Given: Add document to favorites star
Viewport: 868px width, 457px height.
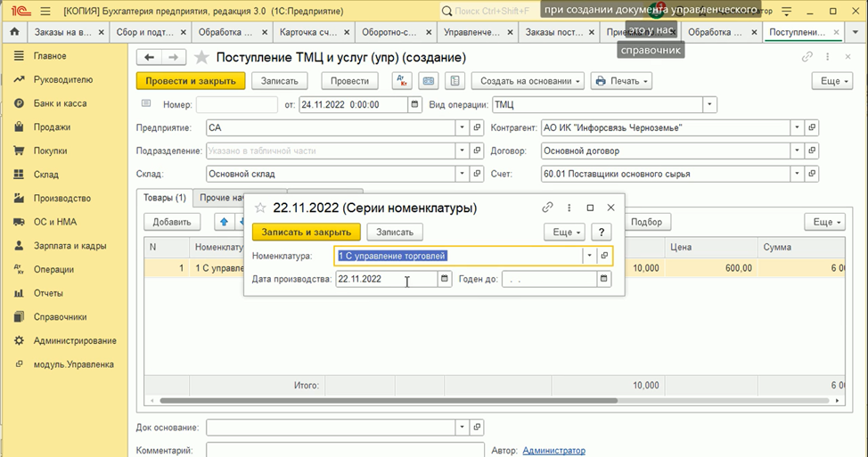Looking at the screenshot, I should [202, 57].
